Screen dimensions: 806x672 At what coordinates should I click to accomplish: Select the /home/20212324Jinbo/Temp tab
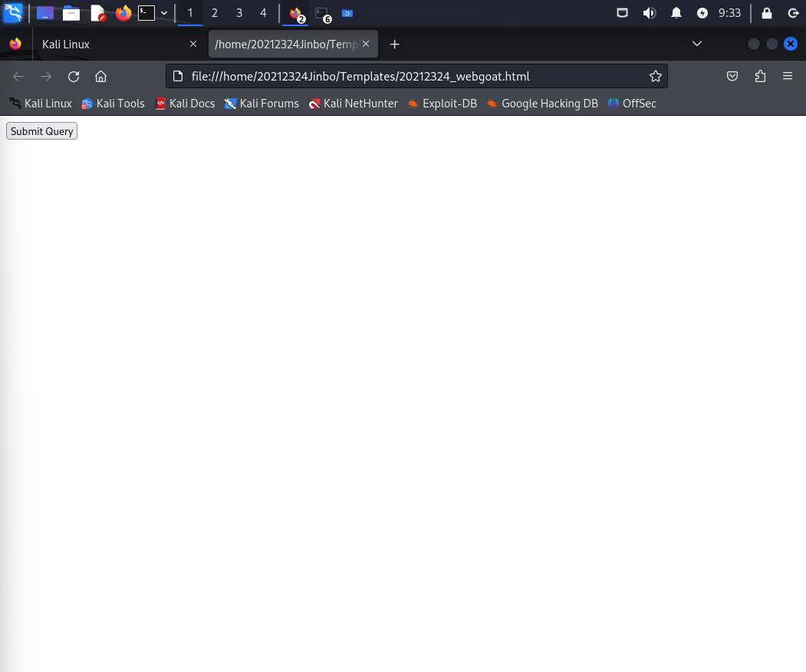pos(287,44)
